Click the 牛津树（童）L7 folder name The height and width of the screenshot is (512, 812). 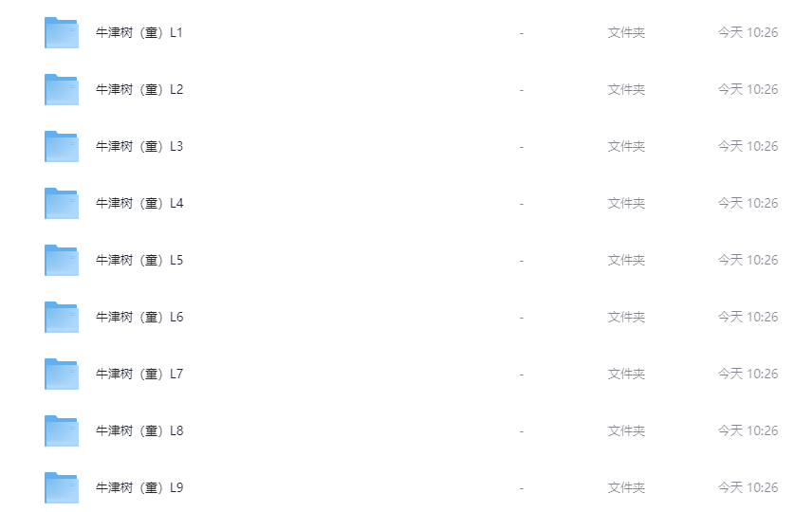tap(139, 375)
